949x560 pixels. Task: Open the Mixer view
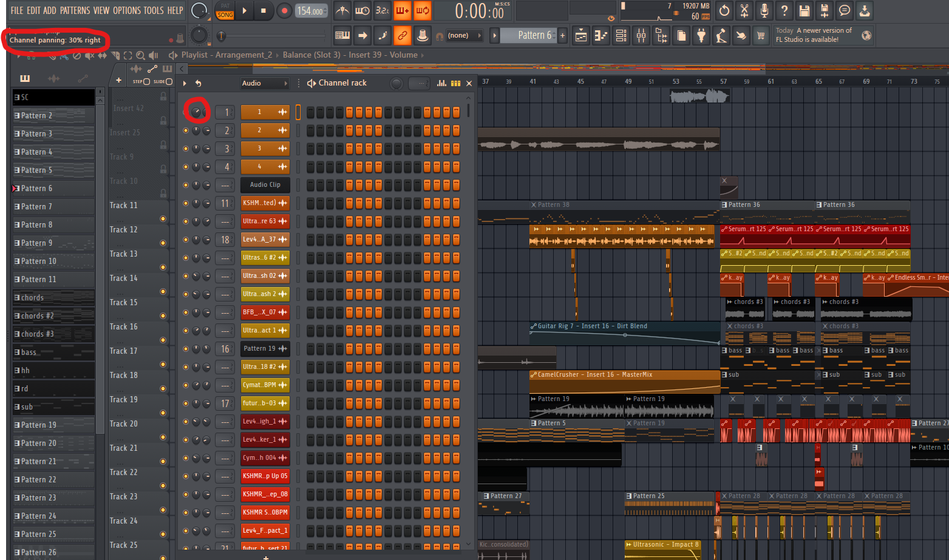pos(641,36)
